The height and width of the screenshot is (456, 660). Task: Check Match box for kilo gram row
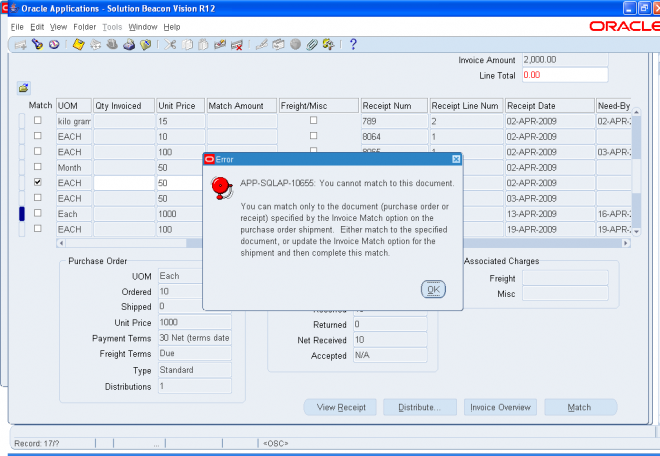point(38,120)
